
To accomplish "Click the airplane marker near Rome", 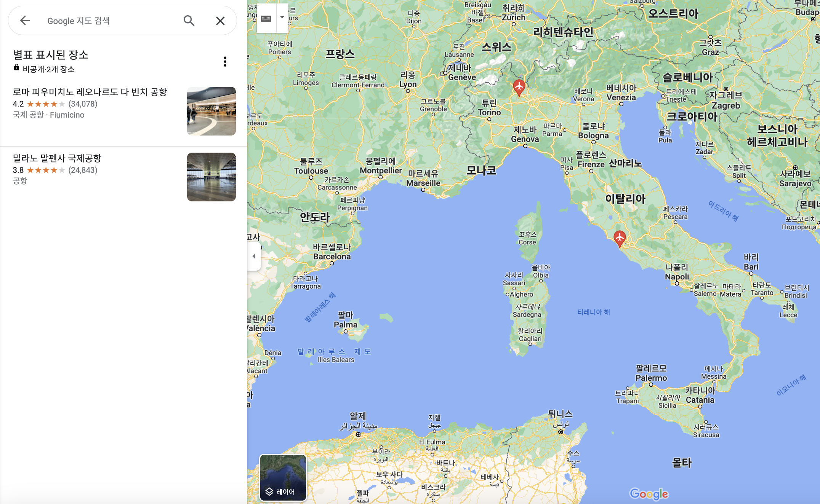I will 620,238.
